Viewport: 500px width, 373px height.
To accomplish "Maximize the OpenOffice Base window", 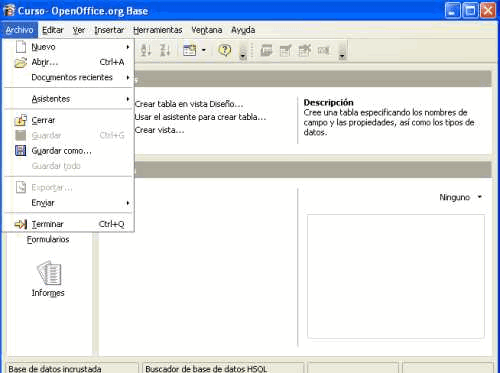I will [470, 11].
